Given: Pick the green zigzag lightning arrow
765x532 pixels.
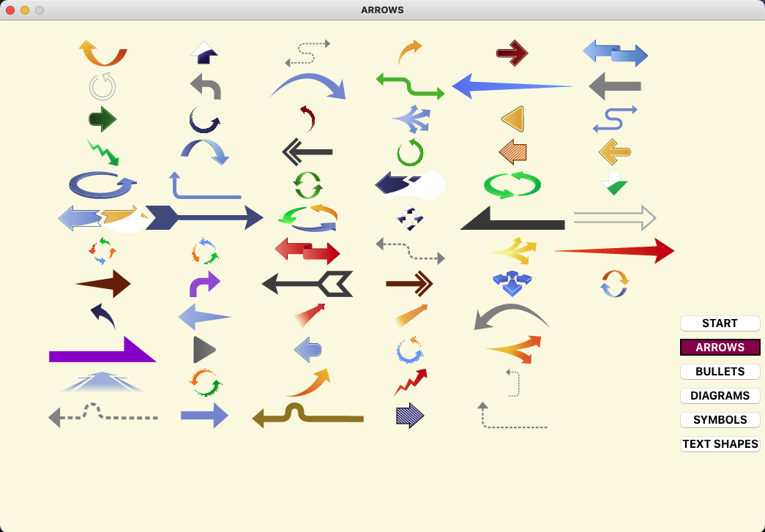Looking at the screenshot, I should (102, 152).
